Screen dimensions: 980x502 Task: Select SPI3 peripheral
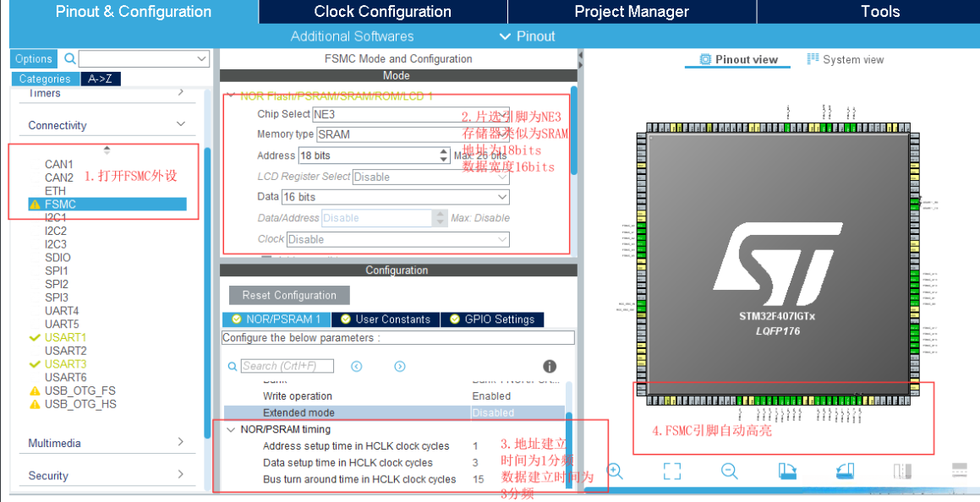point(57,297)
